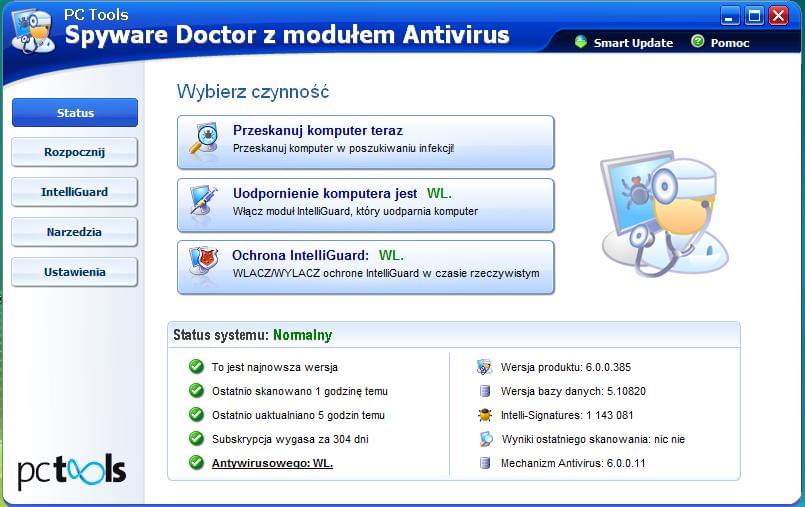
Task: Click 'To jest najnowsza wersja' text
Action: click(275, 367)
